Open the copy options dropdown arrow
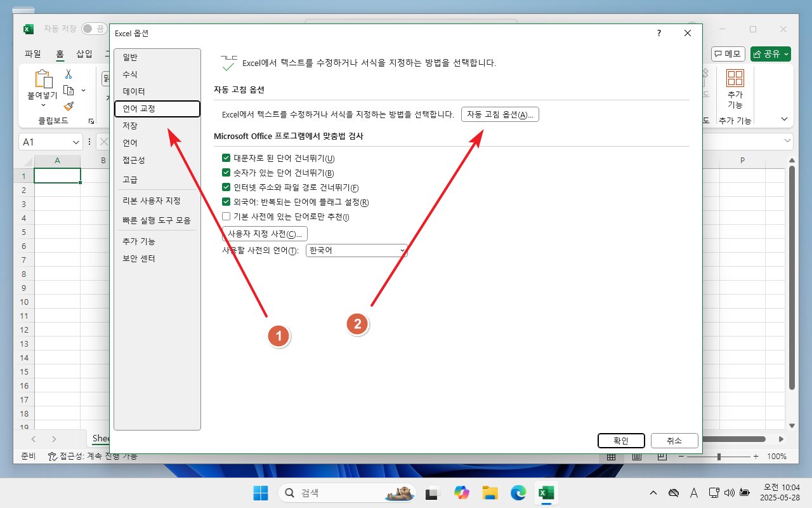The image size is (812, 508). pos(83,90)
